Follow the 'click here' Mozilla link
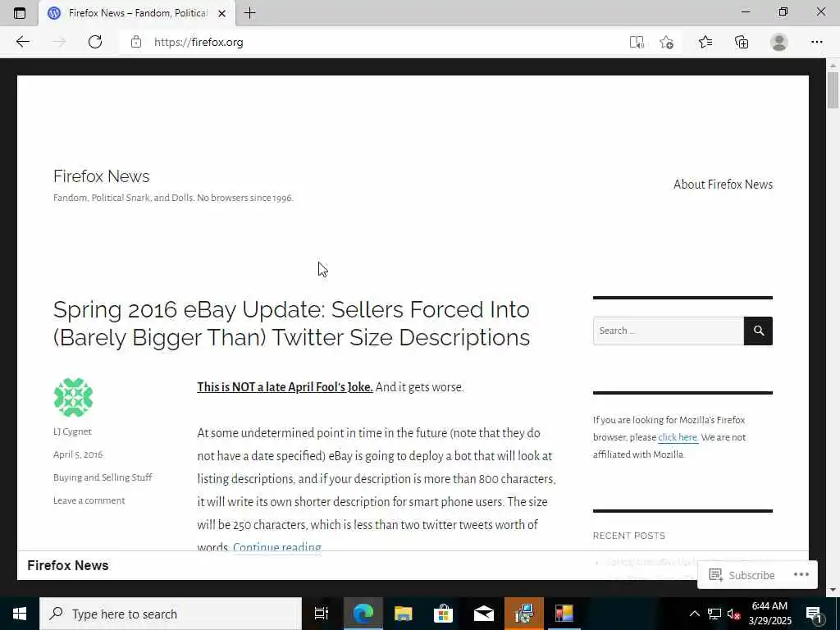The image size is (840, 630). (678, 437)
